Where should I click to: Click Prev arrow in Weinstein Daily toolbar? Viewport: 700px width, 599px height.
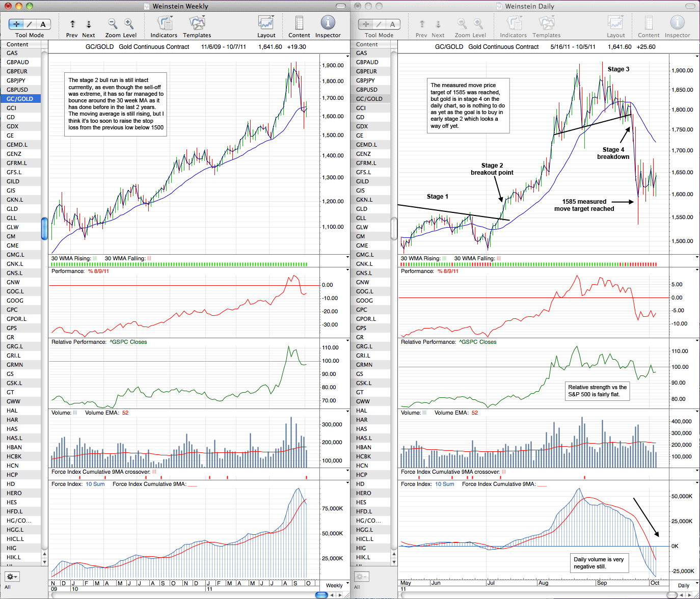point(422,24)
